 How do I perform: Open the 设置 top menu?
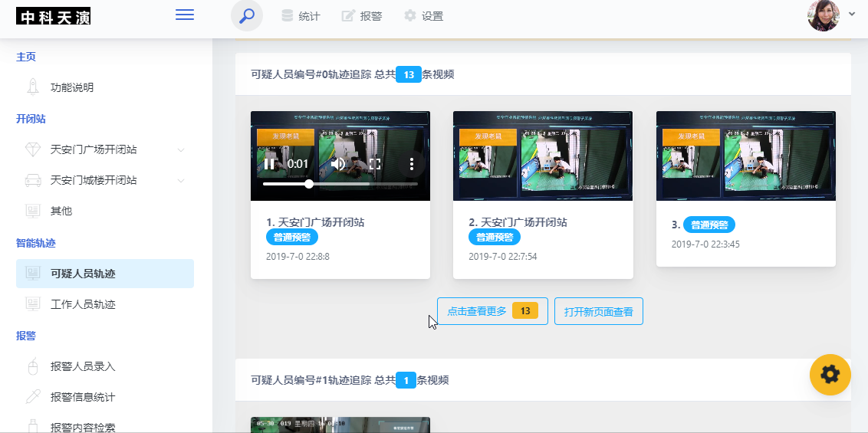pyautogui.click(x=423, y=16)
